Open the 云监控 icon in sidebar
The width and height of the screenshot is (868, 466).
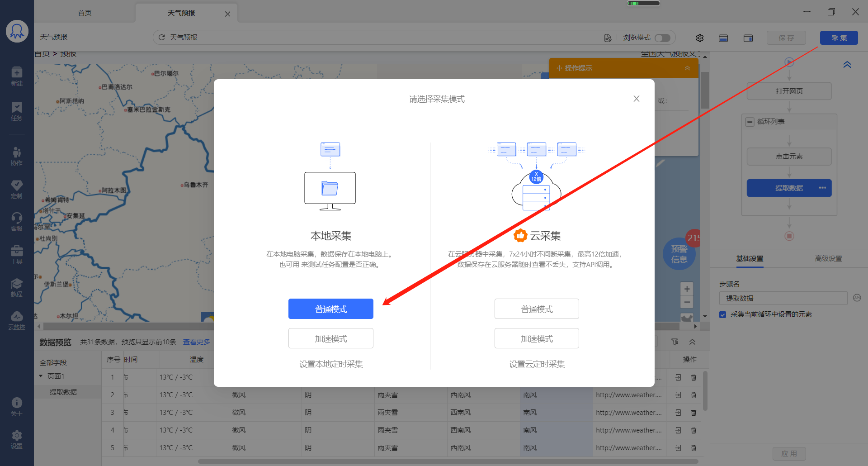[17, 320]
